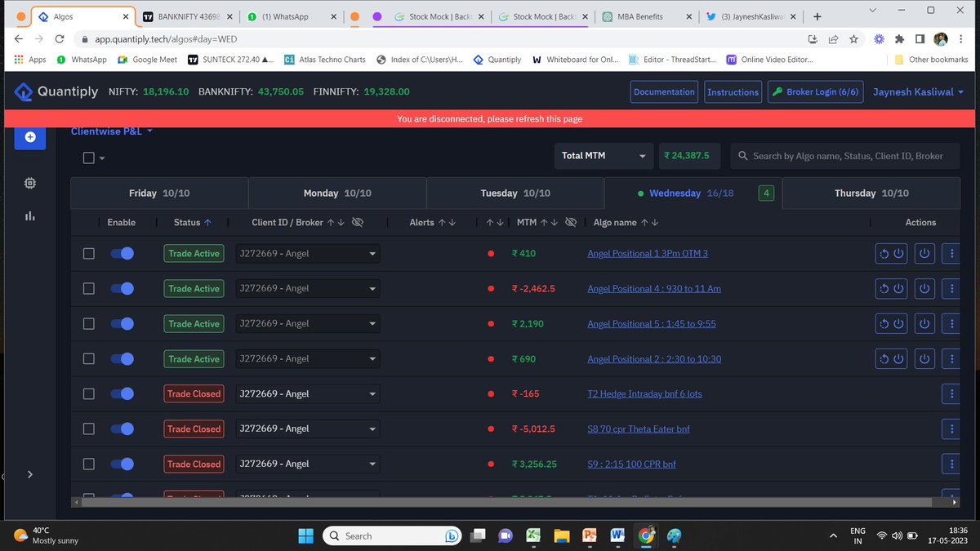
Task: Open the bar chart analytics icon in sidebar
Action: pos(30,216)
